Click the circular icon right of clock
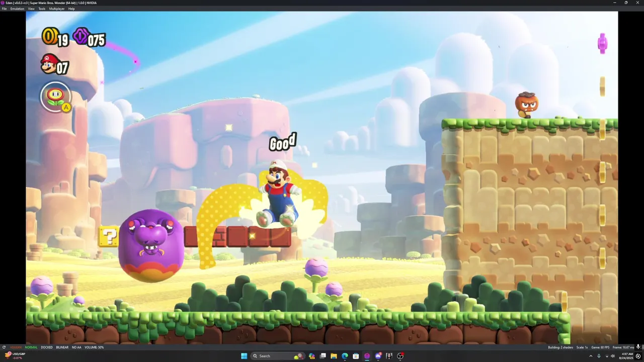 [x=638, y=356]
